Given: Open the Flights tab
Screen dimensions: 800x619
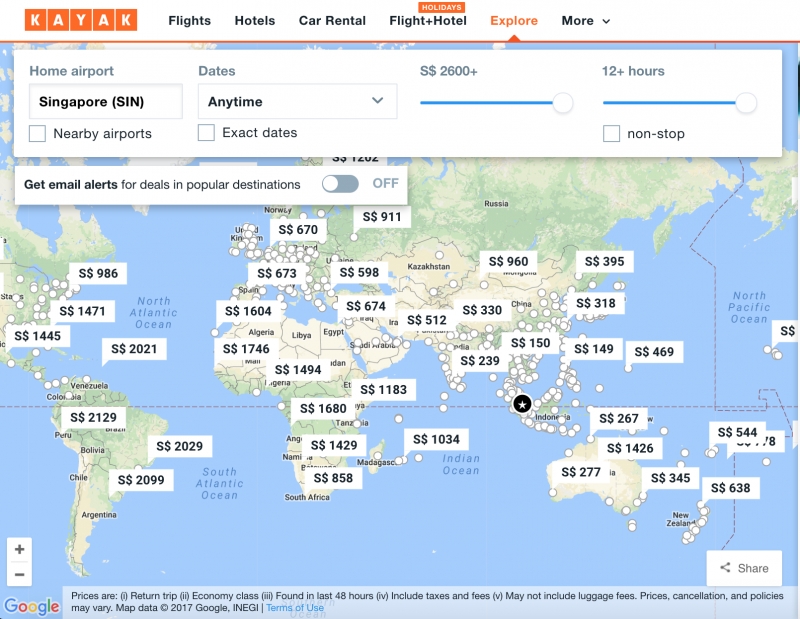Looking at the screenshot, I should click(x=189, y=21).
